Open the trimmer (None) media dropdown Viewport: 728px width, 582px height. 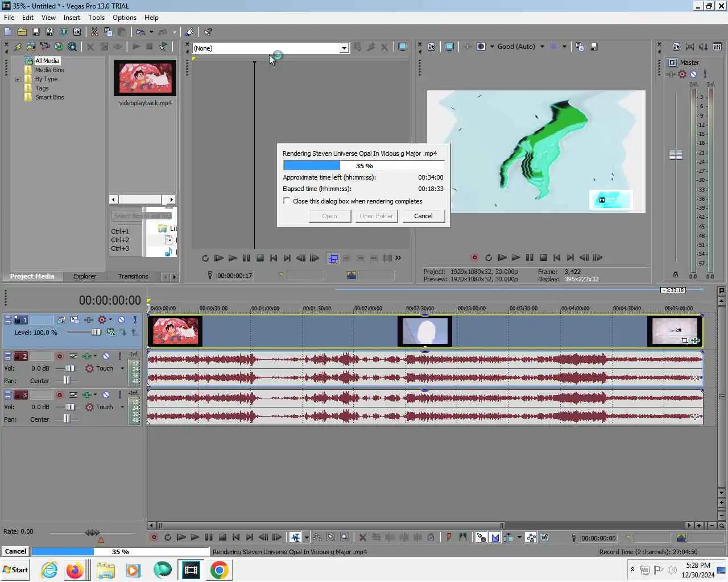pos(344,48)
